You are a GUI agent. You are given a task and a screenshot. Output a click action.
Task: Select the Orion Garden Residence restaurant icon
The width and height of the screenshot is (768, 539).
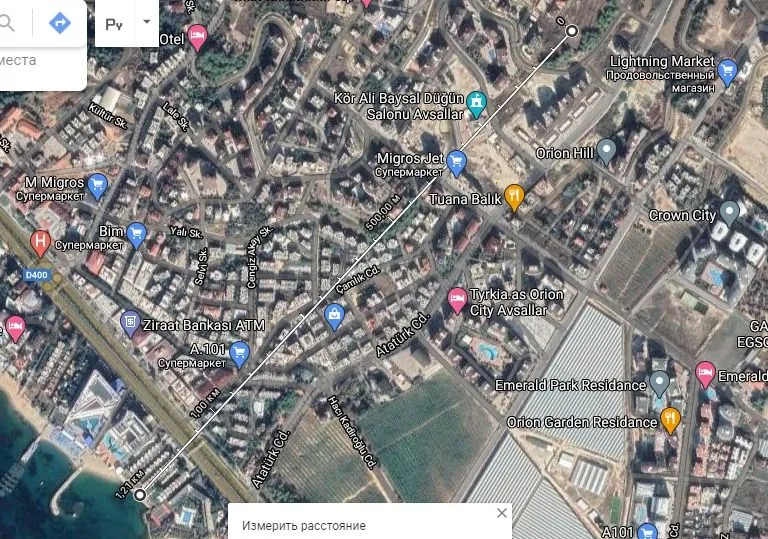point(670,418)
